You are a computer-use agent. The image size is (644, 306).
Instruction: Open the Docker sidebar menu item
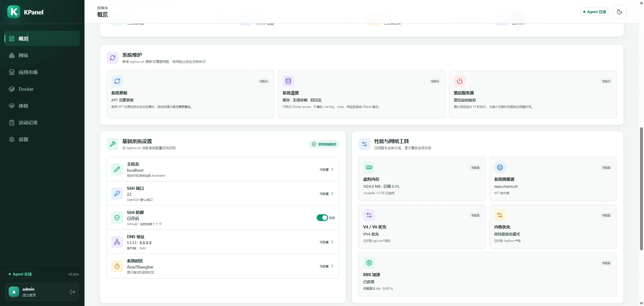(42, 89)
